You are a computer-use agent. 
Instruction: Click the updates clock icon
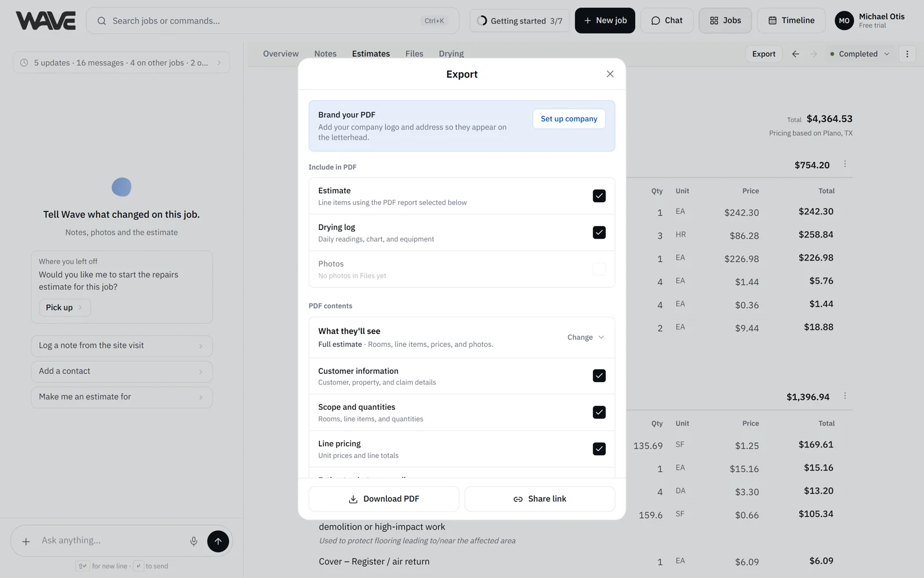tap(24, 62)
